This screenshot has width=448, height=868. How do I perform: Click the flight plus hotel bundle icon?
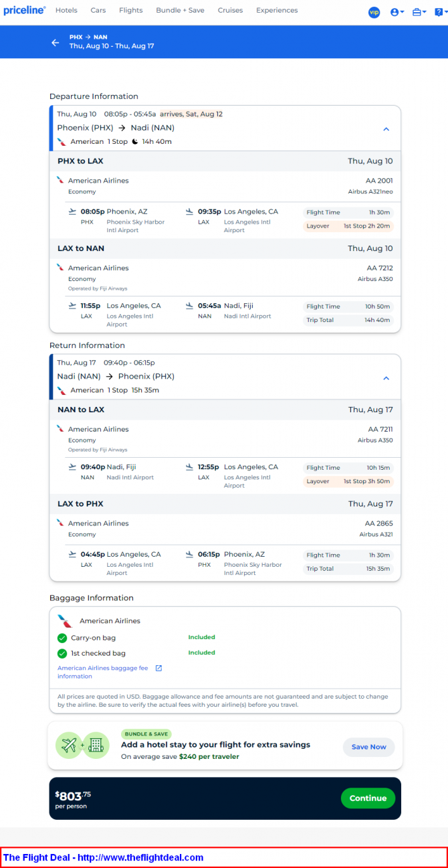point(84,745)
